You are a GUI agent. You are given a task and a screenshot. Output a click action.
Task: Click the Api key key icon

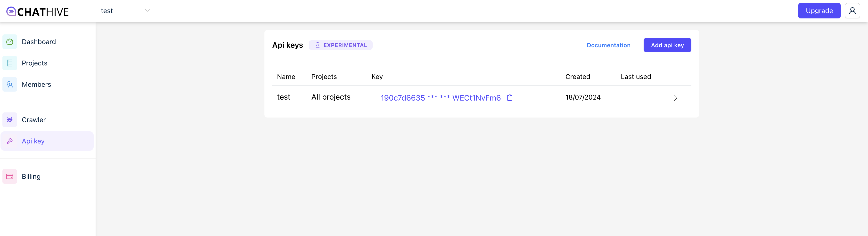(10, 141)
